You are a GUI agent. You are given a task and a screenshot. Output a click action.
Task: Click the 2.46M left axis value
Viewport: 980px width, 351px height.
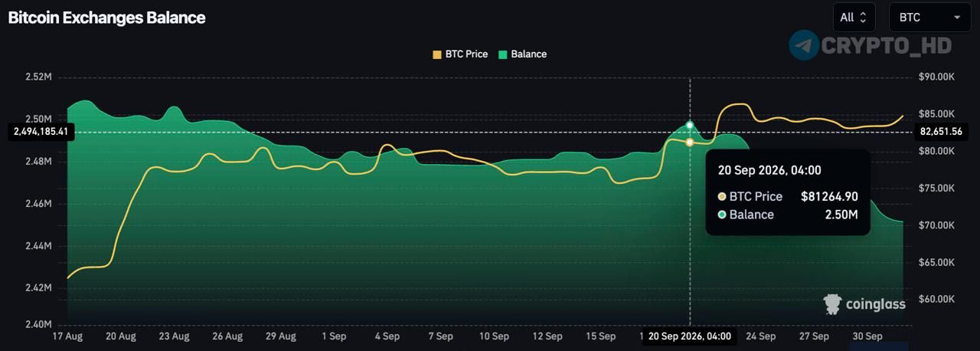coord(38,205)
